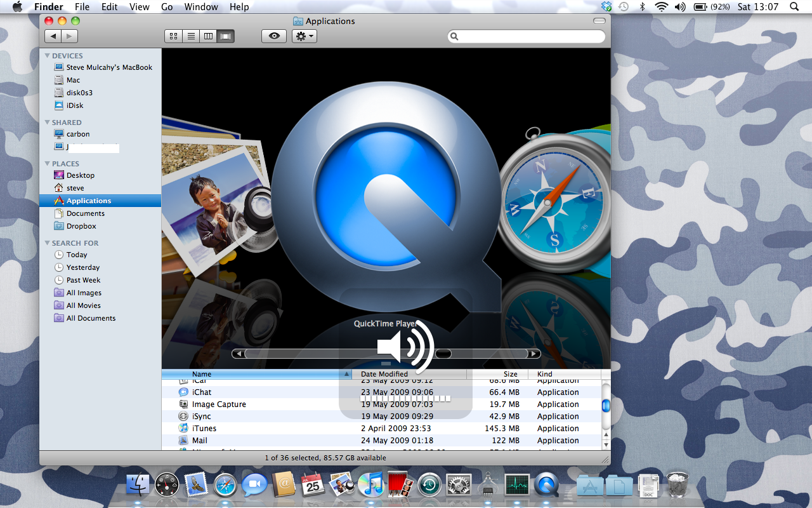Open the File menu
812x508 pixels.
(82, 7)
